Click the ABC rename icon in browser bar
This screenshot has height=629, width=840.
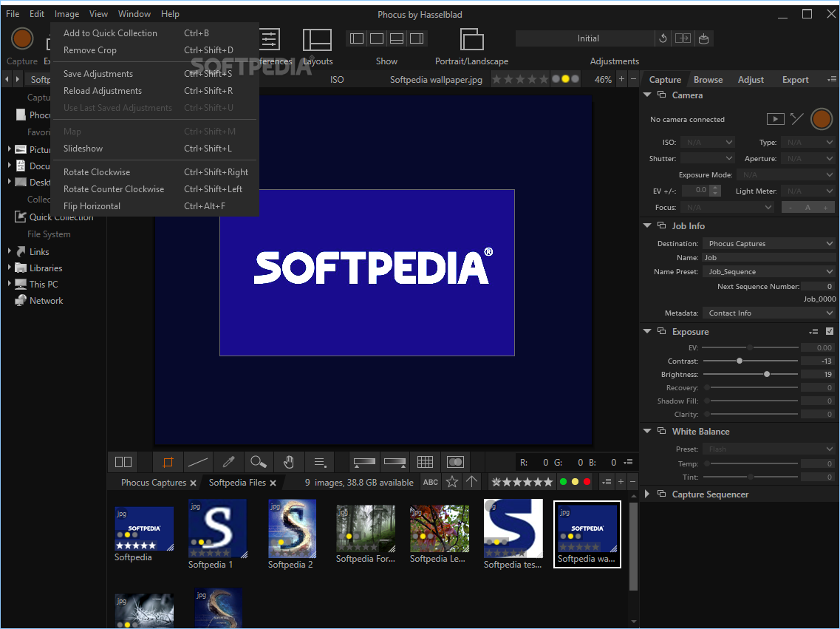[x=430, y=482]
